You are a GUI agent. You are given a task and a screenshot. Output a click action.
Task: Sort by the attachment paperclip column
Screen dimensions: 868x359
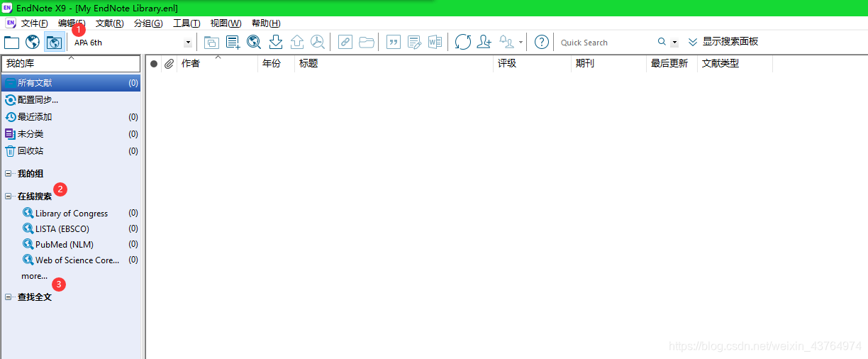[169, 64]
